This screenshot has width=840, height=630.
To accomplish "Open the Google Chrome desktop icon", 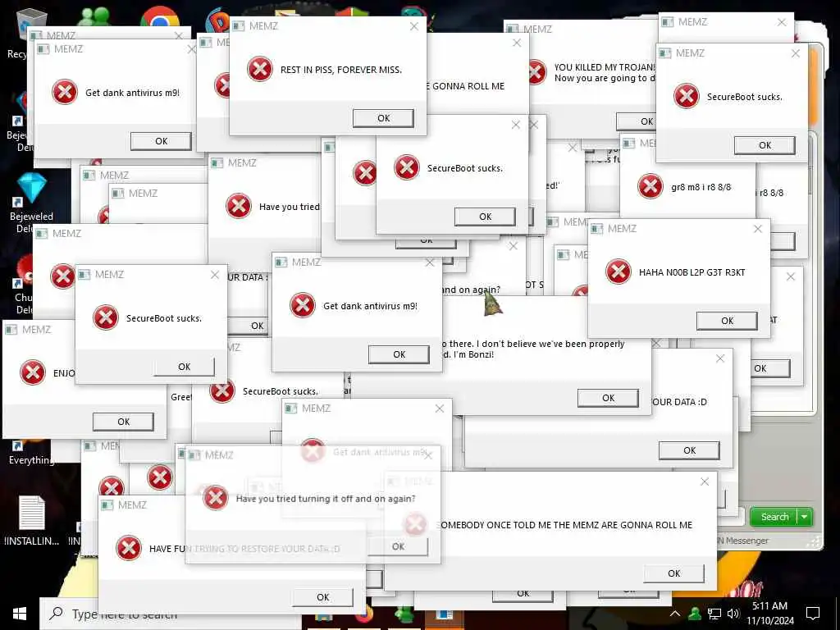I will (160, 16).
